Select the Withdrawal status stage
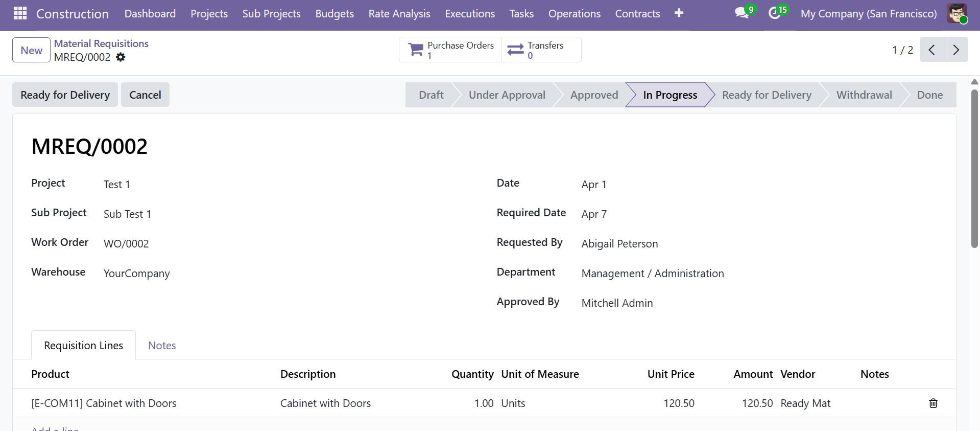 coord(864,95)
